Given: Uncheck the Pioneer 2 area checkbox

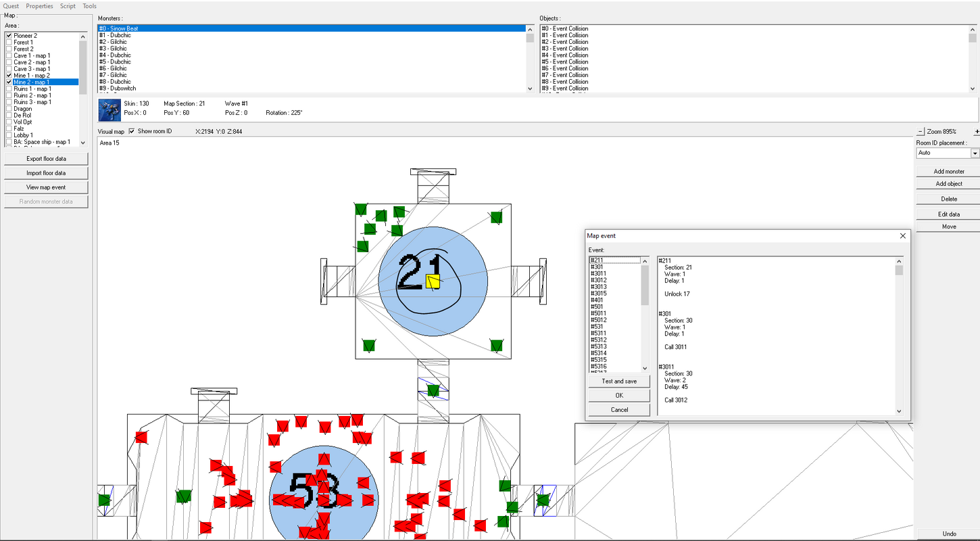Looking at the screenshot, I should tap(9, 35).
